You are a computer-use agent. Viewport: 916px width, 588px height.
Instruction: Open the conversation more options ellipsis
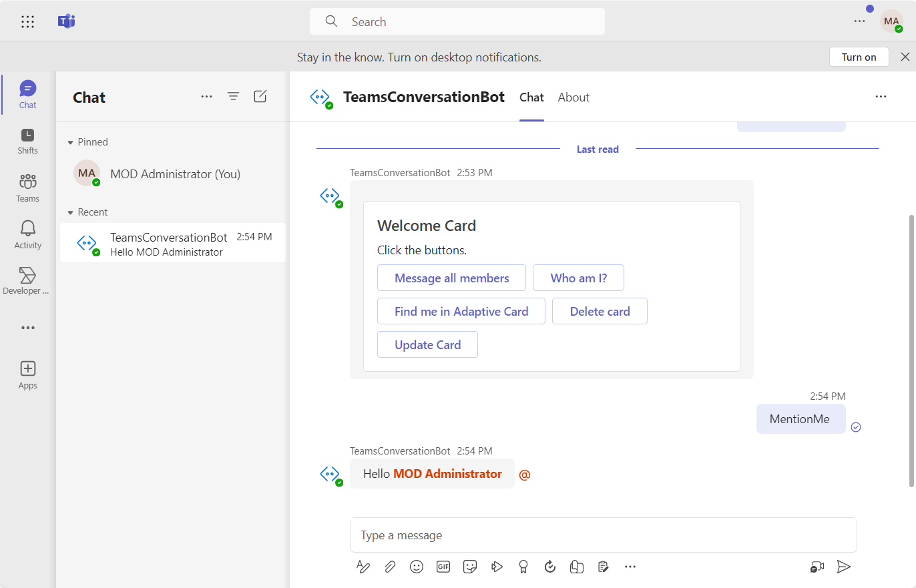click(881, 97)
